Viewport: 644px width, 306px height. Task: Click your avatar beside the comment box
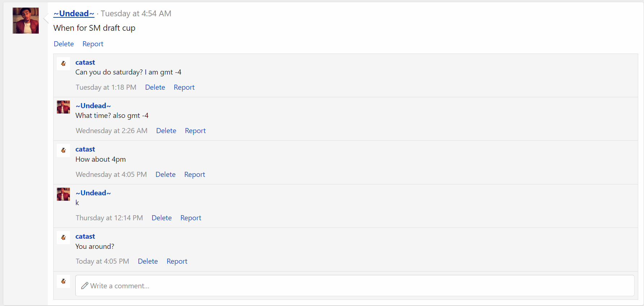coord(63,281)
